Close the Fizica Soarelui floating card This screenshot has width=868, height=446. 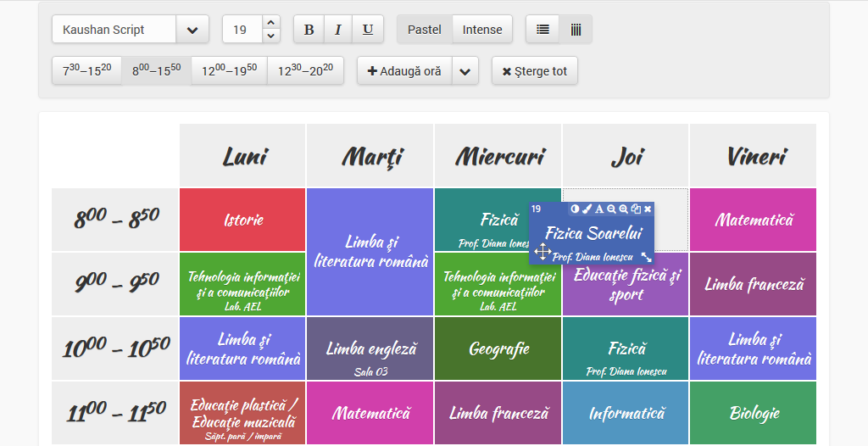tap(648, 209)
